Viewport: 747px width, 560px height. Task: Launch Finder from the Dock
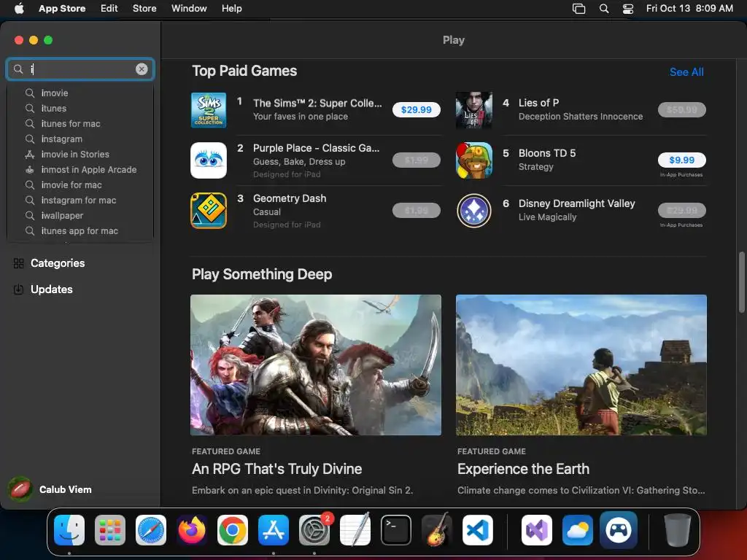[x=69, y=530]
